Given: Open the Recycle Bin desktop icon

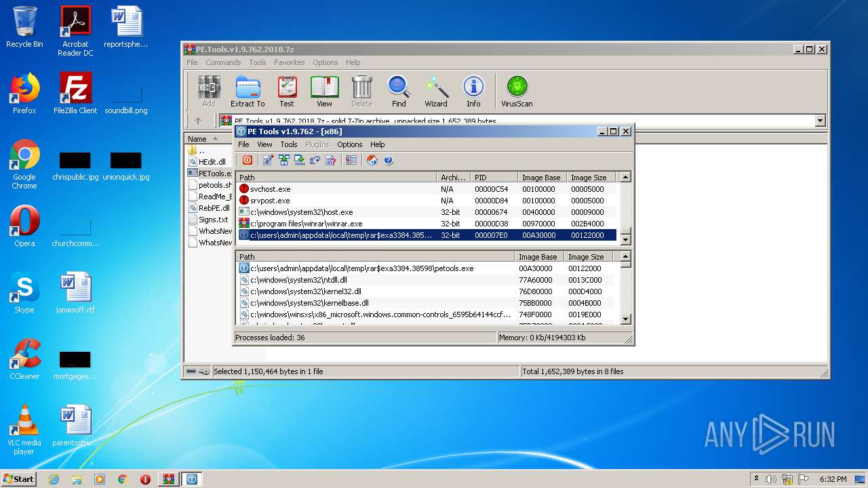Looking at the screenshot, I should point(24,28).
